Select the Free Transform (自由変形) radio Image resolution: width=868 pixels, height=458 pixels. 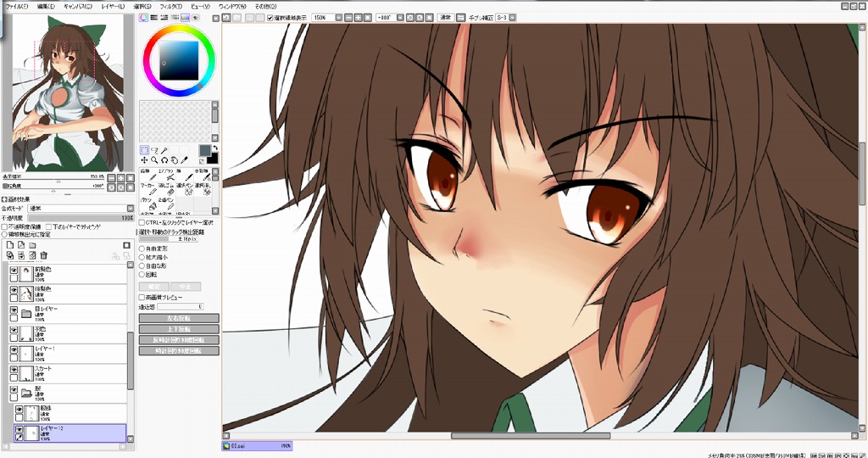(142, 249)
